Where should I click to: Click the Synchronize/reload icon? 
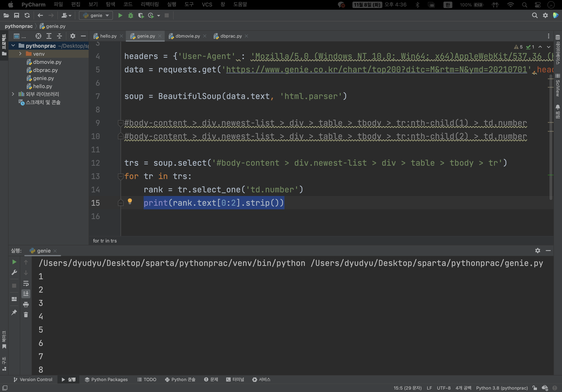pyautogui.click(x=27, y=15)
